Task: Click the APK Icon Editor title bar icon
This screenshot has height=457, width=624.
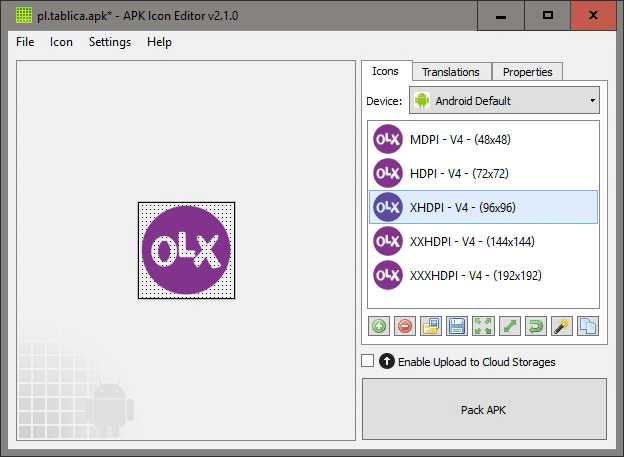Action: pyautogui.click(x=23, y=16)
